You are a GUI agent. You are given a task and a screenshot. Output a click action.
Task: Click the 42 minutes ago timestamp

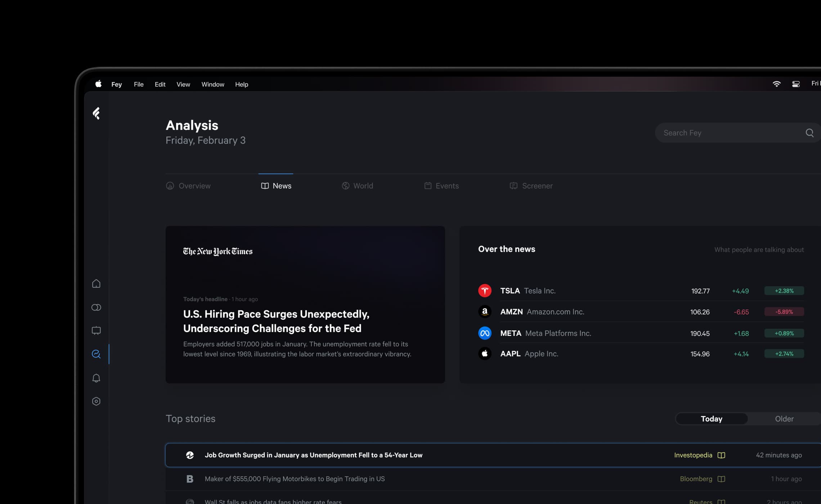point(779,455)
